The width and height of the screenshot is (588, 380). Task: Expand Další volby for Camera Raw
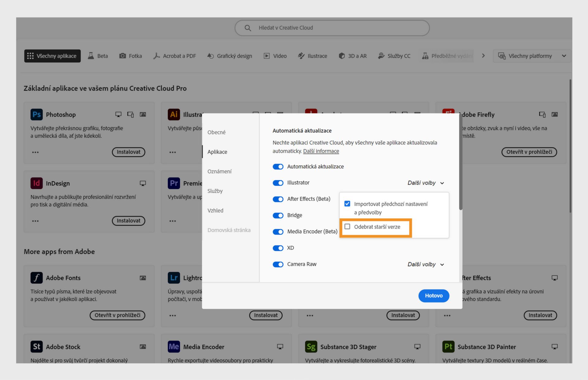[426, 264]
